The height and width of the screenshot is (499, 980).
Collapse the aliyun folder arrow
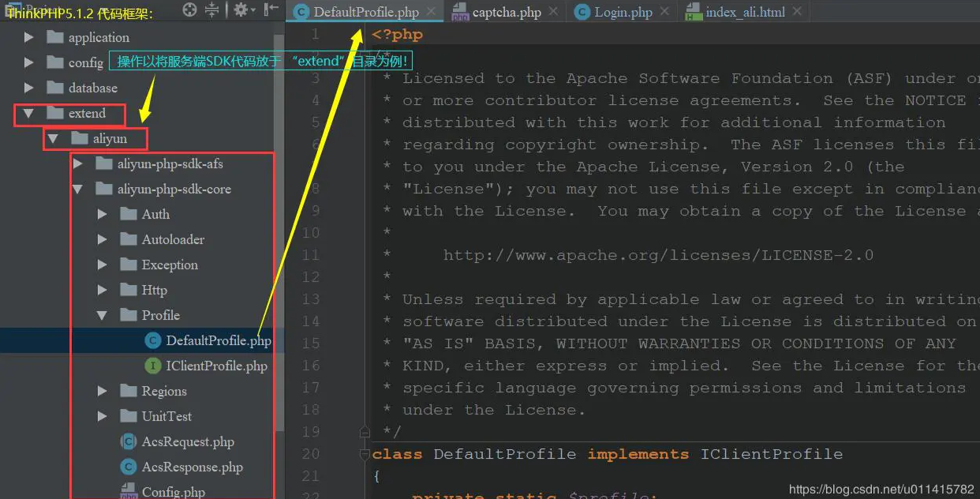[x=53, y=139]
